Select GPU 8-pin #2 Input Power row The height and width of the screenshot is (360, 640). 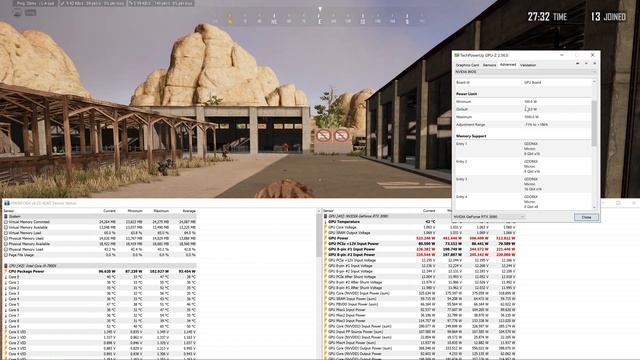pos(420,255)
